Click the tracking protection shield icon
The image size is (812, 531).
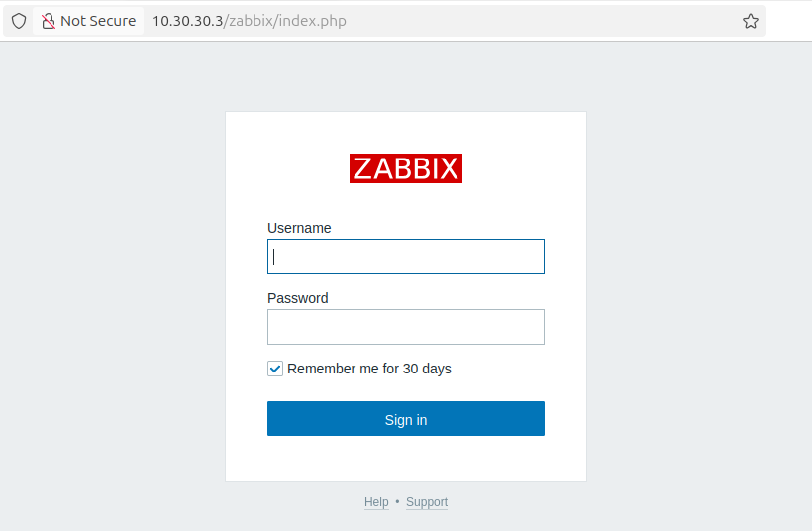pos(18,21)
